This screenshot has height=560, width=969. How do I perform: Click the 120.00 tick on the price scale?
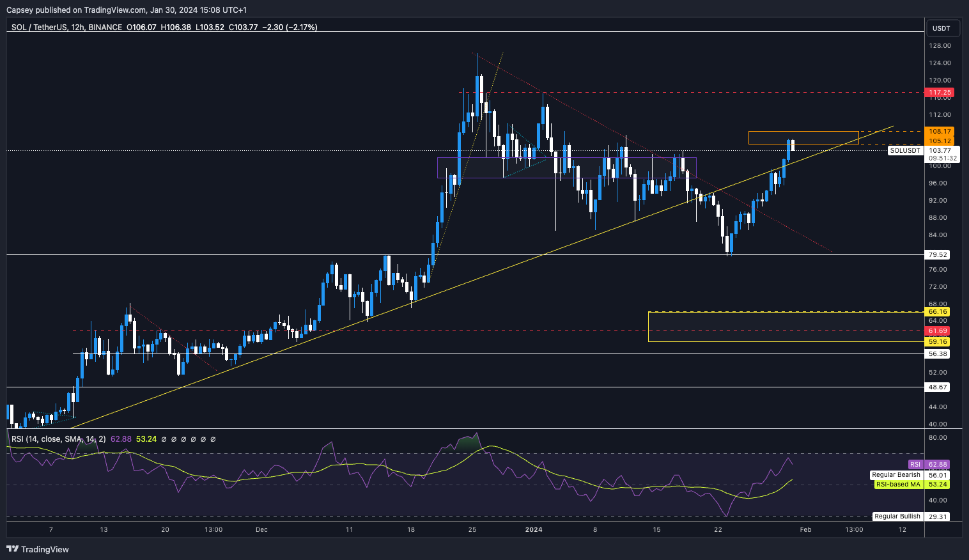tap(940, 81)
